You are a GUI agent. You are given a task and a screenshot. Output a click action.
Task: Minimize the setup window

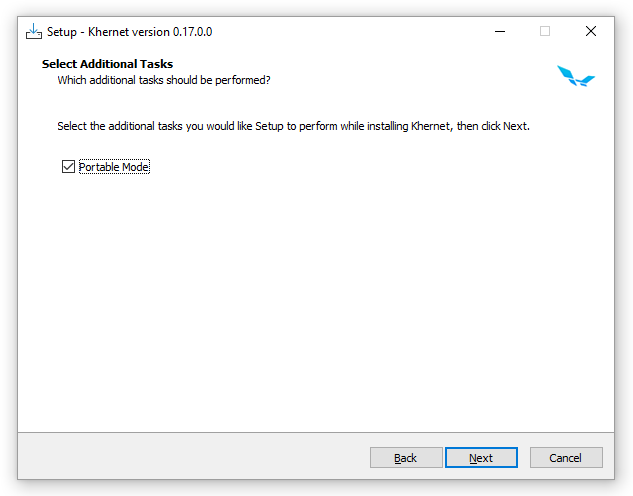[x=499, y=31]
